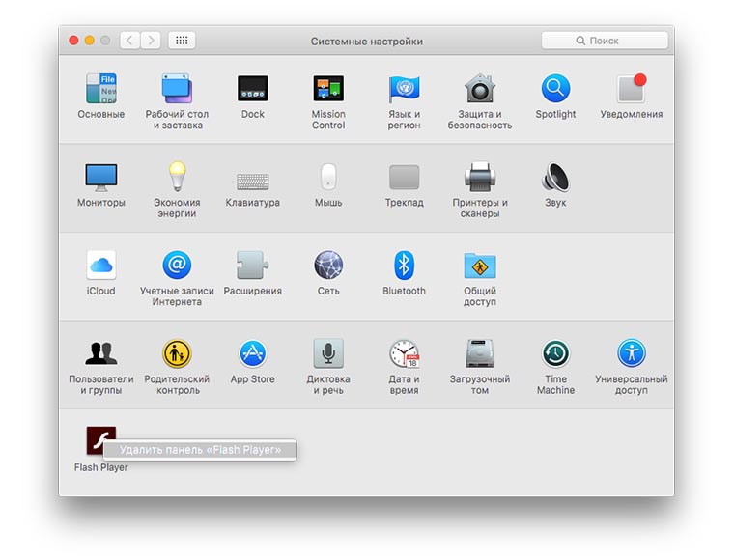
Task: Click the Flash Player label text
Action: click(x=100, y=467)
